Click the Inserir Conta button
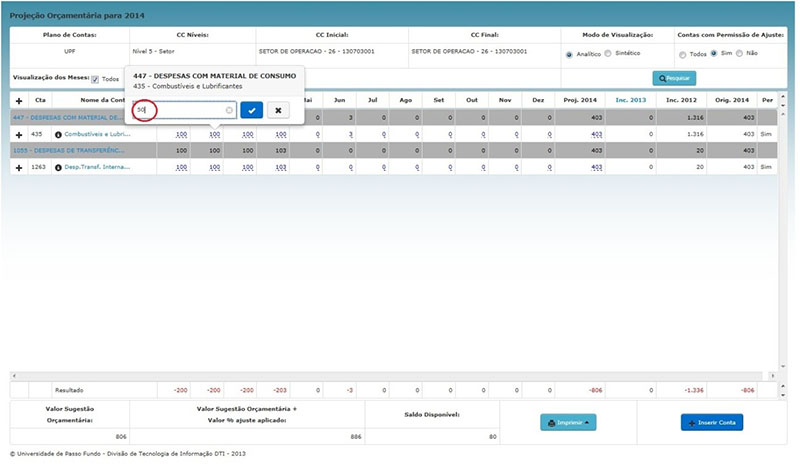The width and height of the screenshot is (800, 467). pyautogui.click(x=712, y=422)
